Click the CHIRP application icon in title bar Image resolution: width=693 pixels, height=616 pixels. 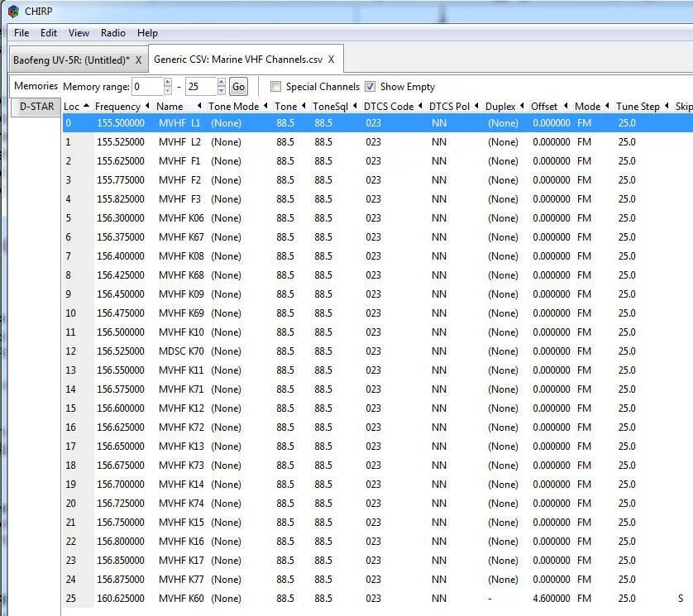[x=13, y=11]
